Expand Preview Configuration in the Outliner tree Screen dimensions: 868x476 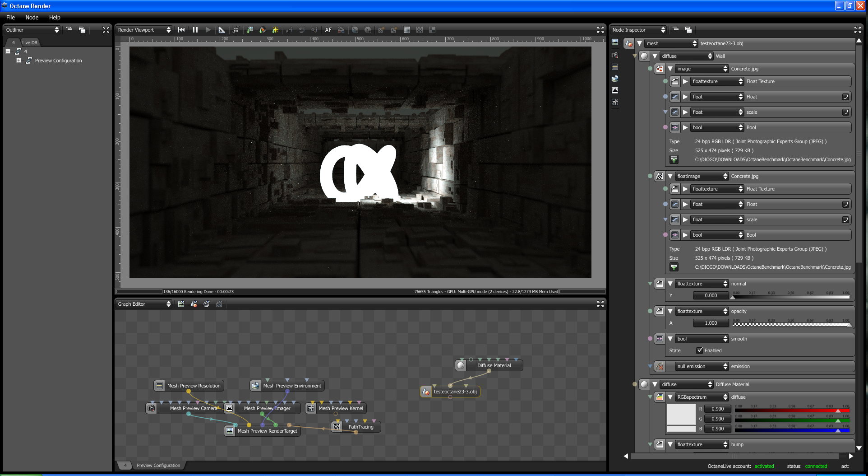click(x=18, y=60)
